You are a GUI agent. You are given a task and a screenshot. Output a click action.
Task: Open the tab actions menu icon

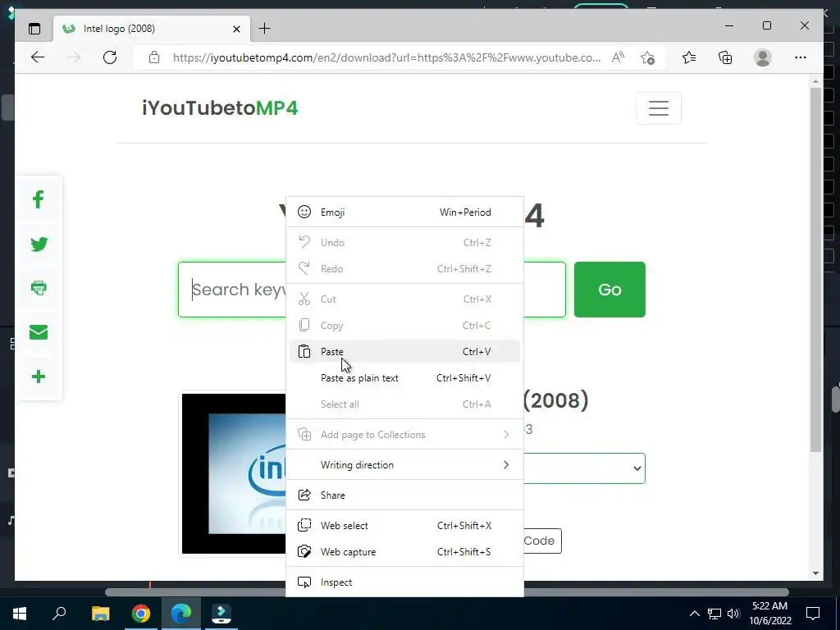pyautogui.click(x=34, y=29)
